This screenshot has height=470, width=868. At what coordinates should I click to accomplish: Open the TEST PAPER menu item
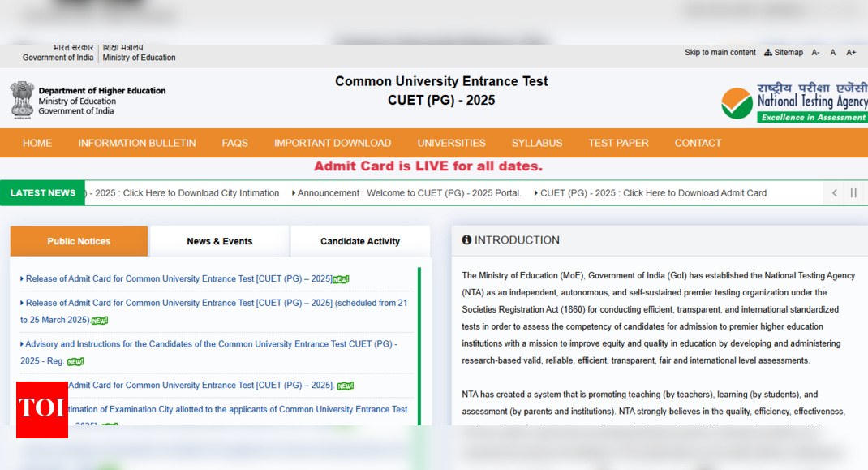coord(618,143)
